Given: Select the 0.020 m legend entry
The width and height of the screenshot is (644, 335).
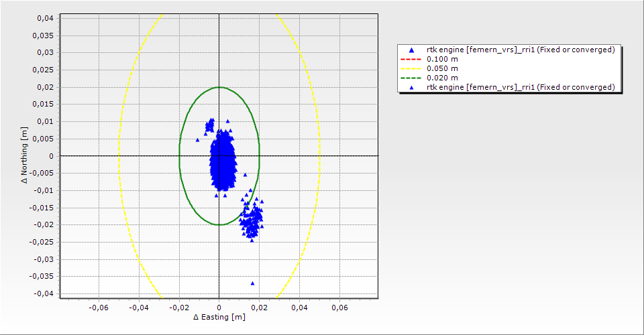Looking at the screenshot, I should (443, 78).
